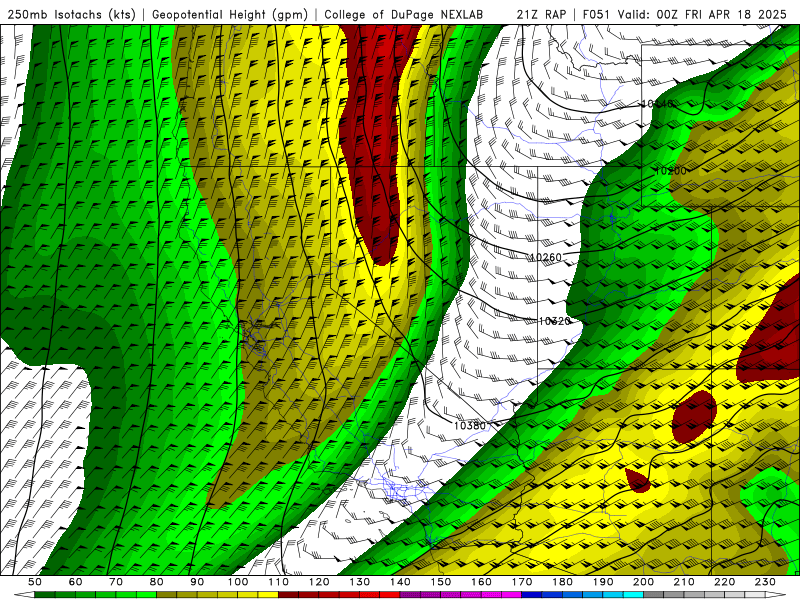The image size is (800, 600).
Task: Click the 210 kts colorbar label
Action: (684, 582)
